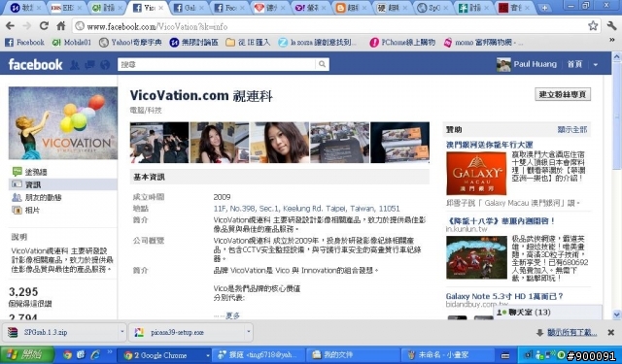Click the Facebook friend requests icon
The height and width of the screenshot is (364, 622).
75,65
